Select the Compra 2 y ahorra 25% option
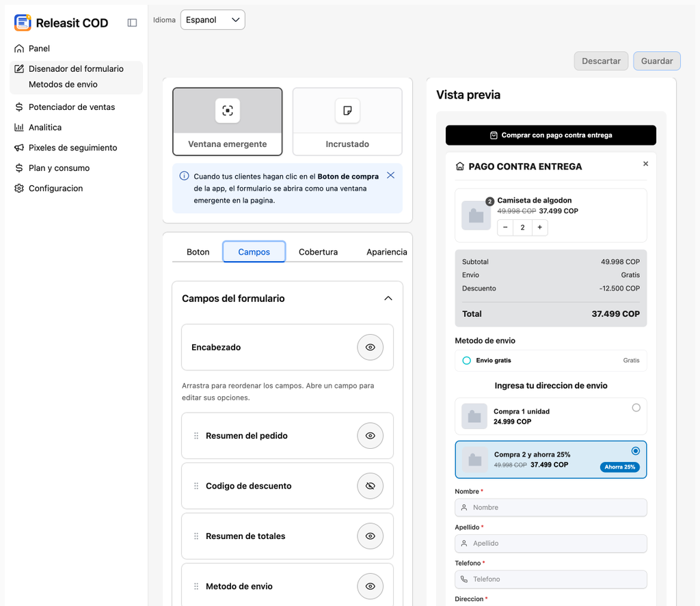The image size is (700, 606). (551, 460)
